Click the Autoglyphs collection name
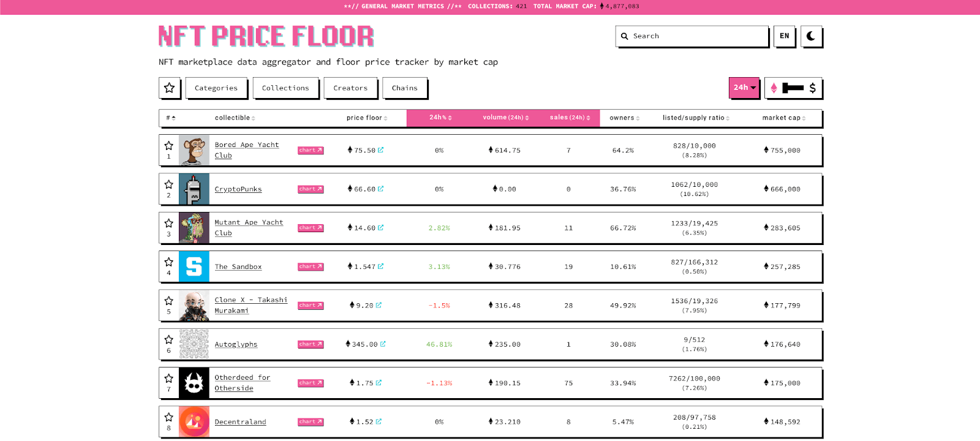 pos(236,344)
